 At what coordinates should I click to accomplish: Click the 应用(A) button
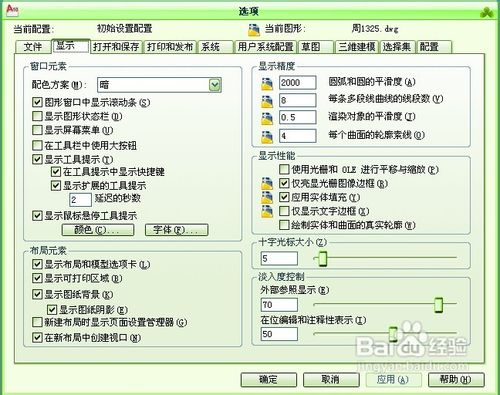click(393, 380)
